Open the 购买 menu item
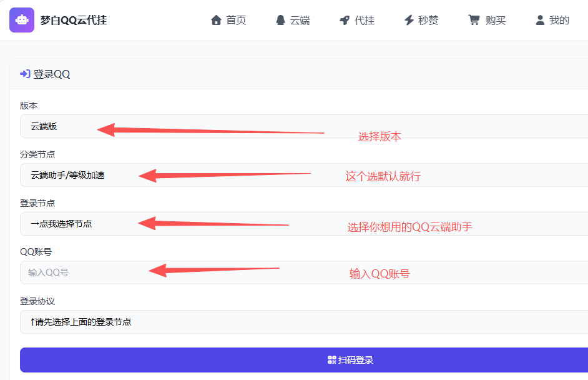Screen dimensions: 588x380 (496, 20)
